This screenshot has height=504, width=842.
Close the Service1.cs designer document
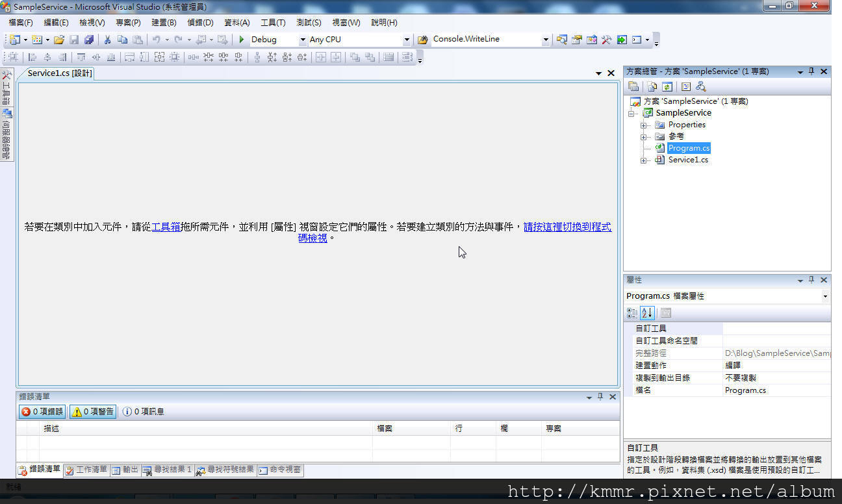click(x=611, y=73)
